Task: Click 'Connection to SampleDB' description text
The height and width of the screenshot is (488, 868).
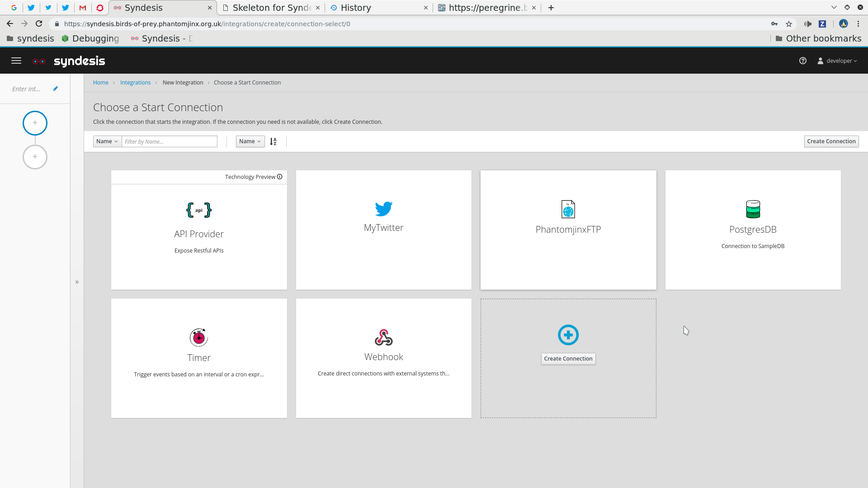Action: tap(753, 246)
